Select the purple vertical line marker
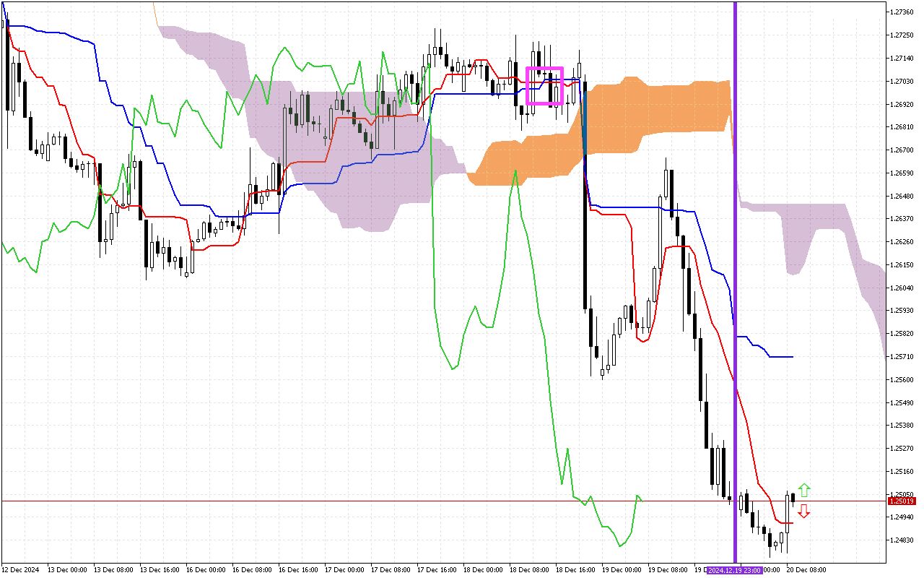The width and height of the screenshot is (924, 578). click(736, 282)
